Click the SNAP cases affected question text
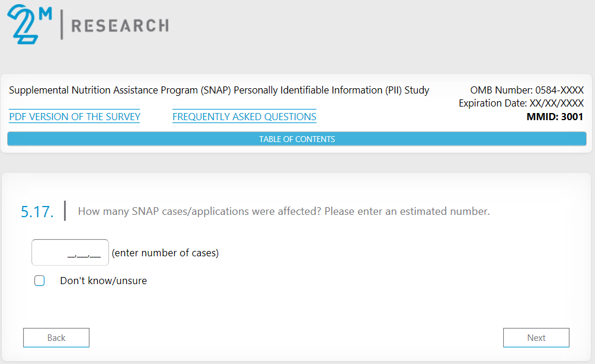Image resolution: width=595 pixels, height=364 pixels. click(x=284, y=211)
